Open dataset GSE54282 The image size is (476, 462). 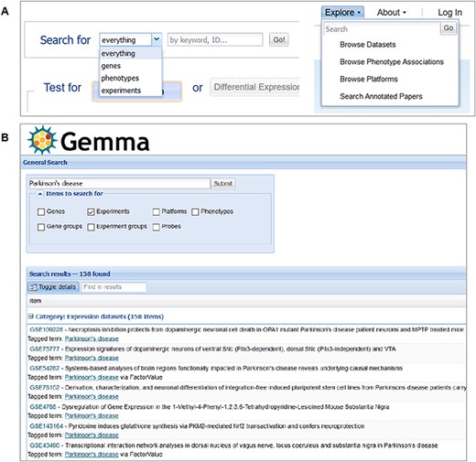click(x=45, y=368)
